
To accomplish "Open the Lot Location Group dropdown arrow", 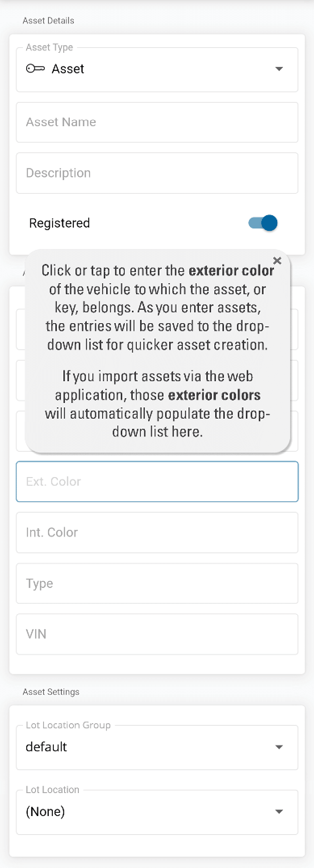I will point(279,747).
